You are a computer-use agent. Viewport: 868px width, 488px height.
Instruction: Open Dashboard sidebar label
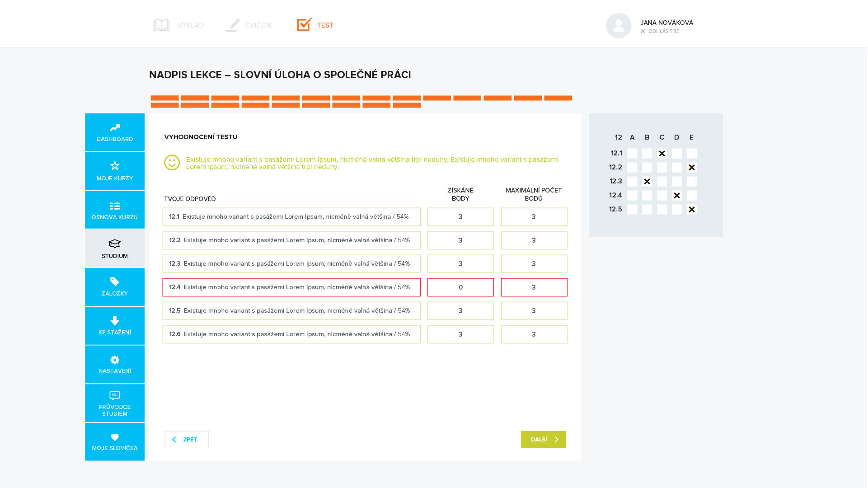(115, 139)
